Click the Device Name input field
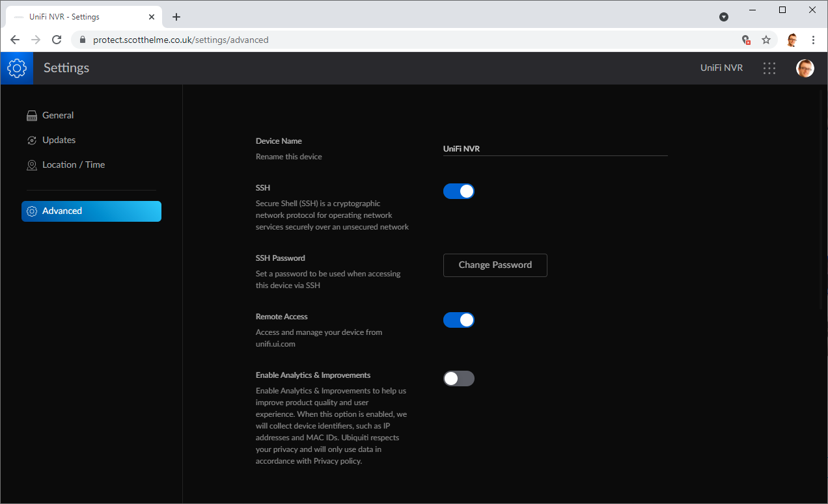Image resolution: width=828 pixels, height=504 pixels. coord(555,149)
